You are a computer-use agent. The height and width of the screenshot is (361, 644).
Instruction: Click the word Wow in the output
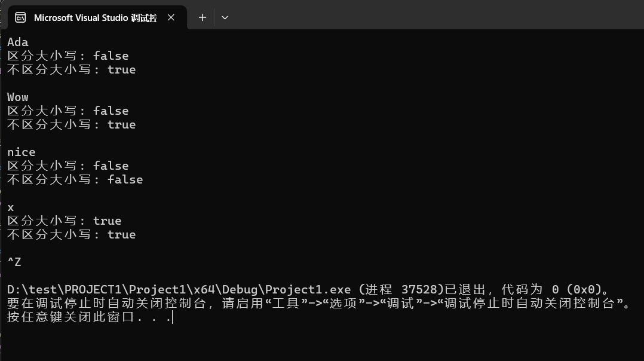pyautogui.click(x=18, y=97)
